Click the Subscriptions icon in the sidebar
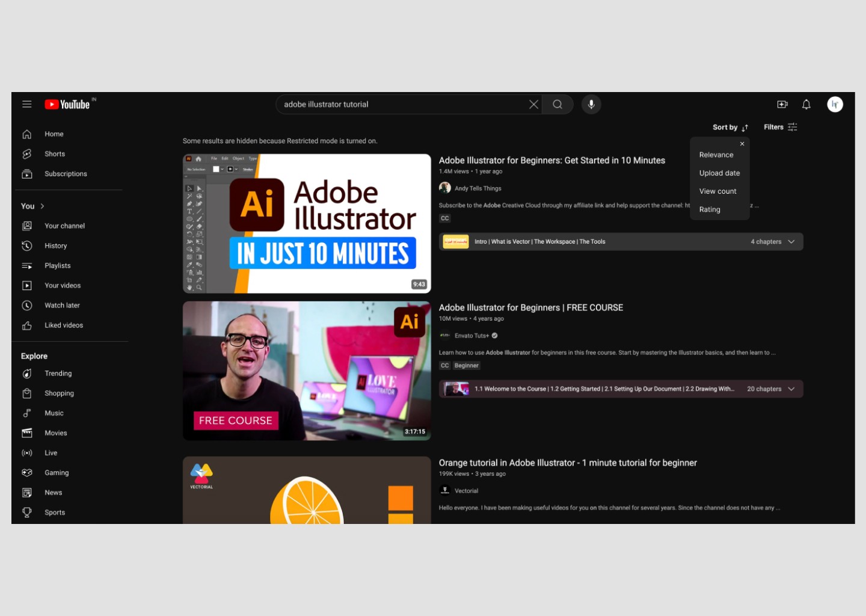The width and height of the screenshot is (866, 616). (x=27, y=174)
